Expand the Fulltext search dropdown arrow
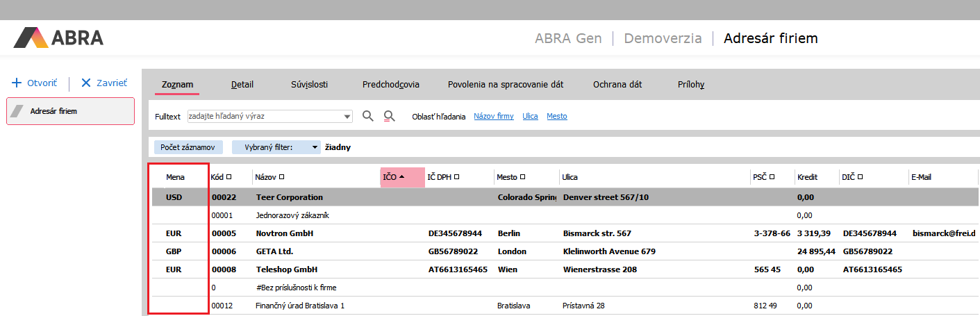Screen dimensions: 980x316 (x=347, y=116)
